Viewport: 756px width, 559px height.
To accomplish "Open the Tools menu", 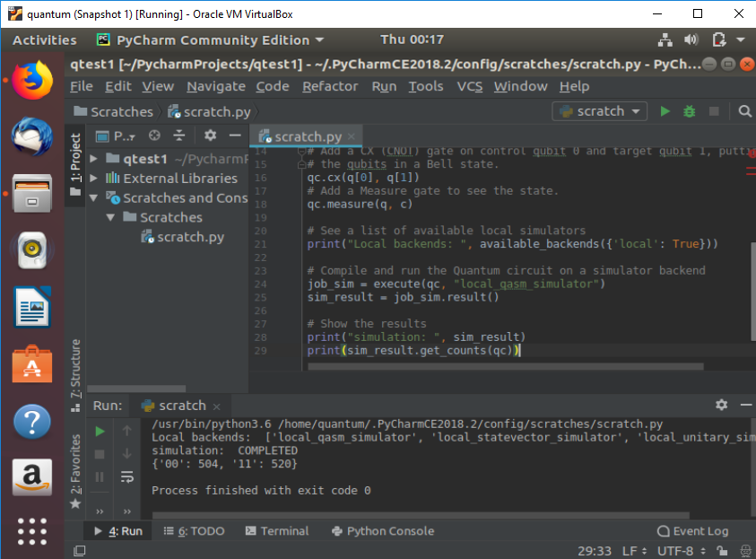I will 426,86.
